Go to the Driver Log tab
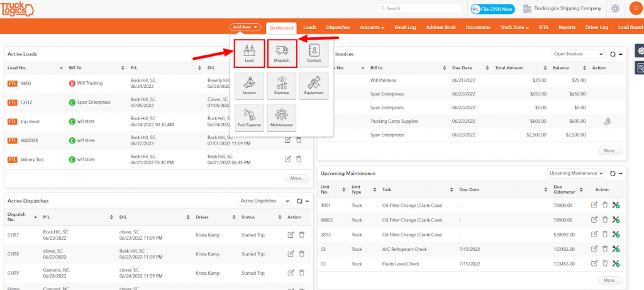 point(596,28)
